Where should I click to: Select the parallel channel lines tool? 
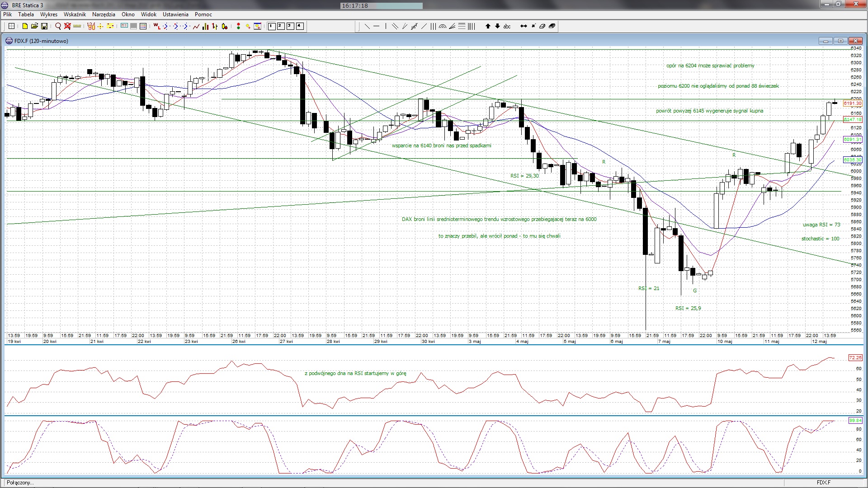tap(395, 26)
